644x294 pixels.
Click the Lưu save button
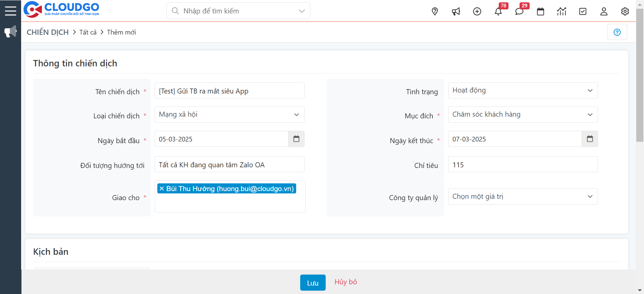tap(313, 283)
